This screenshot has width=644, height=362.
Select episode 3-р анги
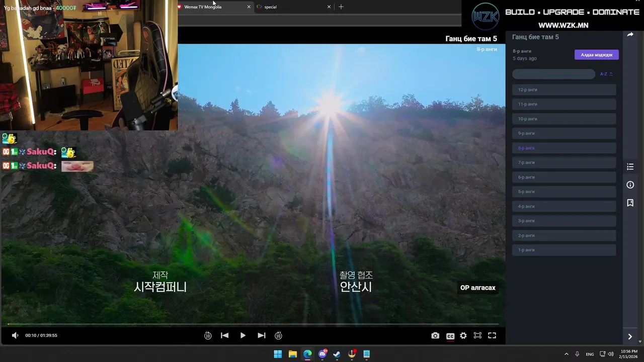564,221
